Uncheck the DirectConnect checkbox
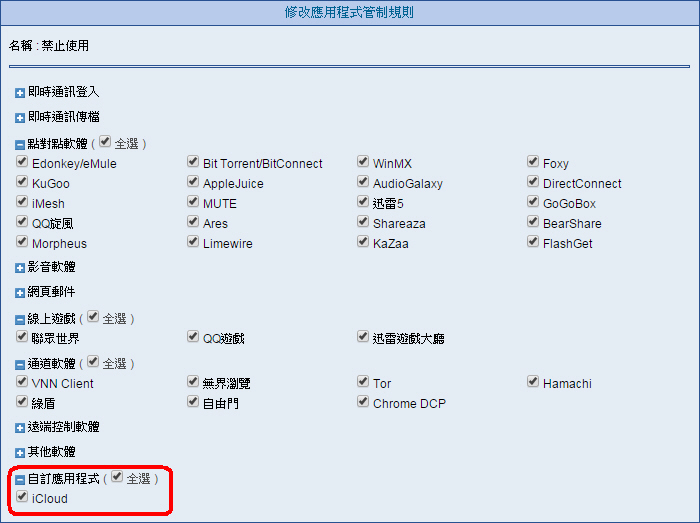The height and width of the screenshot is (523, 700). tap(533, 181)
